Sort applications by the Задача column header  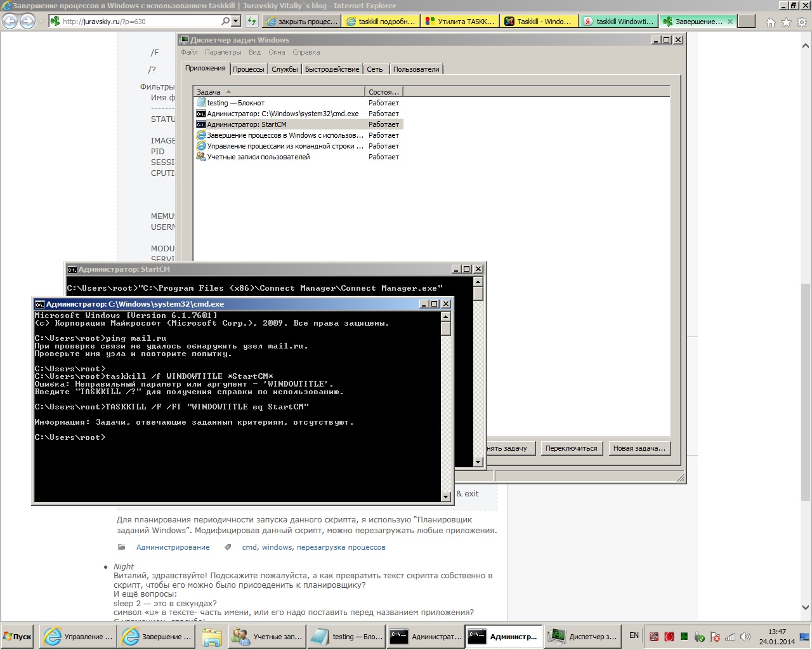pyautogui.click(x=279, y=92)
